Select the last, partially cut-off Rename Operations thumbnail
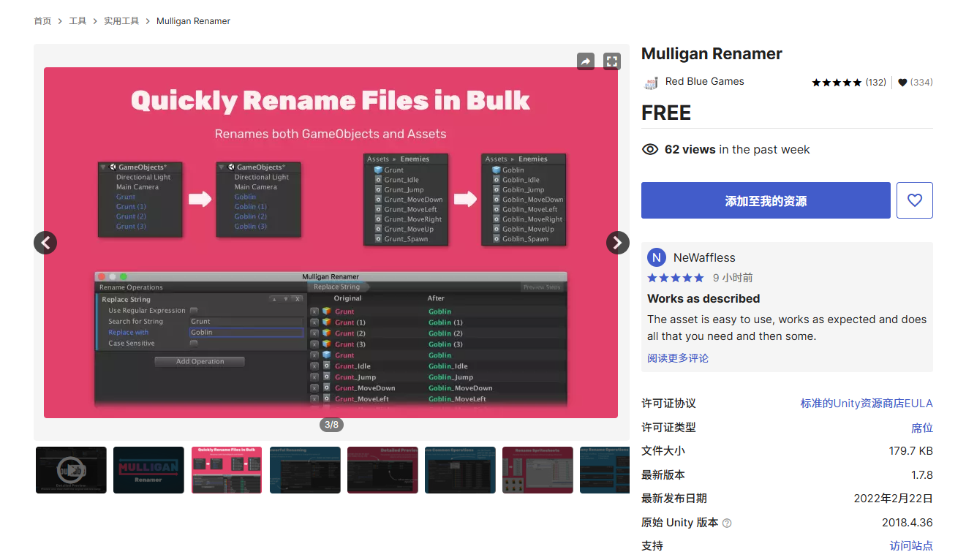The image size is (966, 560). click(x=605, y=470)
